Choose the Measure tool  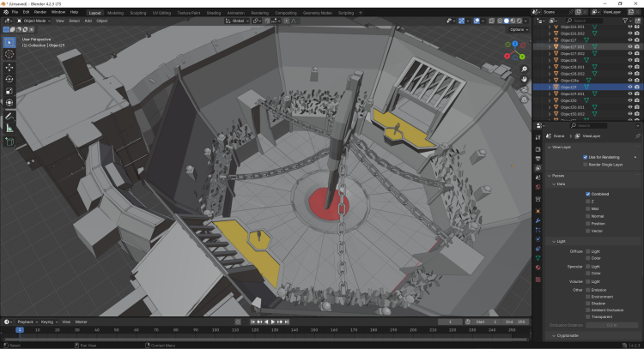click(x=9, y=128)
